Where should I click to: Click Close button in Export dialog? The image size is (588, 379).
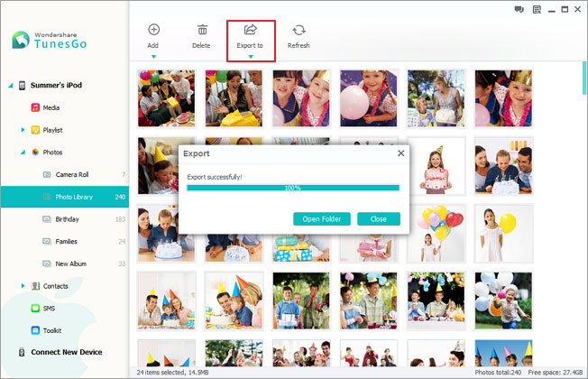tap(379, 218)
